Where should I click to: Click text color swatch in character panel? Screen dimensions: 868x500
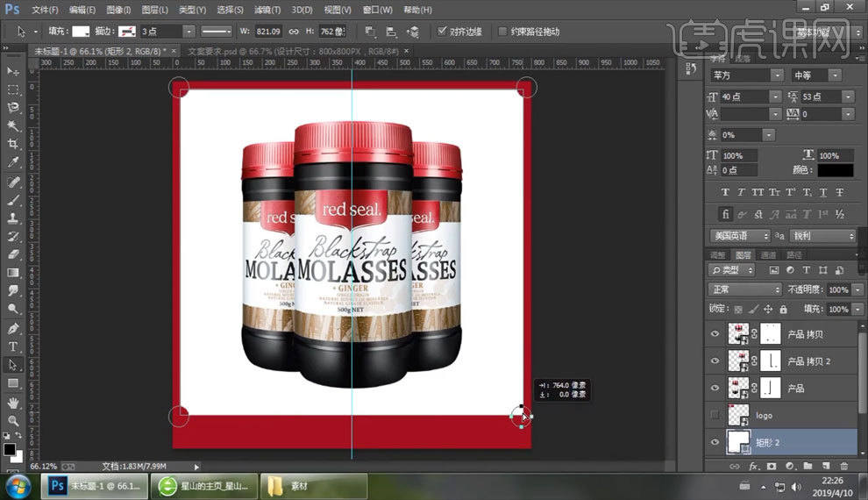[836, 170]
